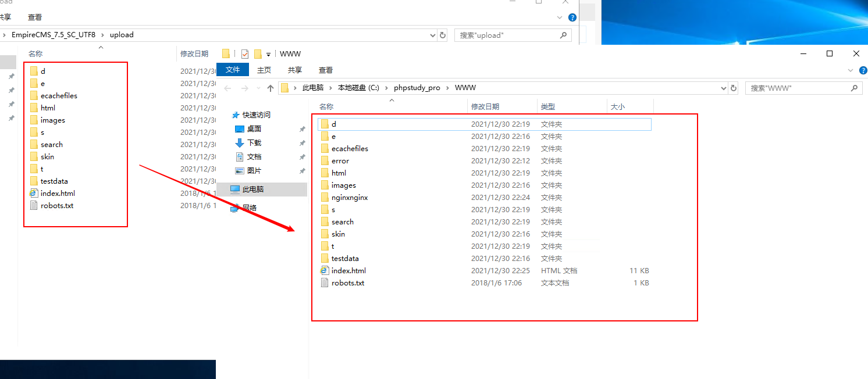This screenshot has width=868, height=379.
Task: Click the refresh icon next to address bar
Action: pos(734,88)
